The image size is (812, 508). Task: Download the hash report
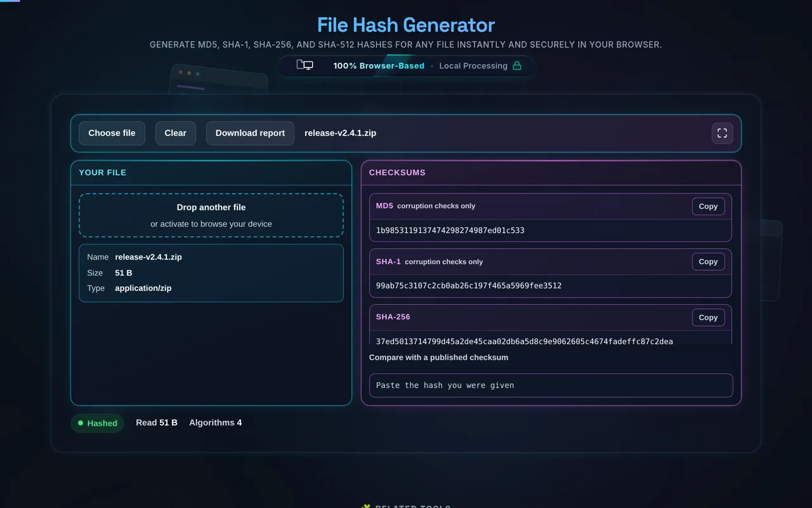coord(250,133)
